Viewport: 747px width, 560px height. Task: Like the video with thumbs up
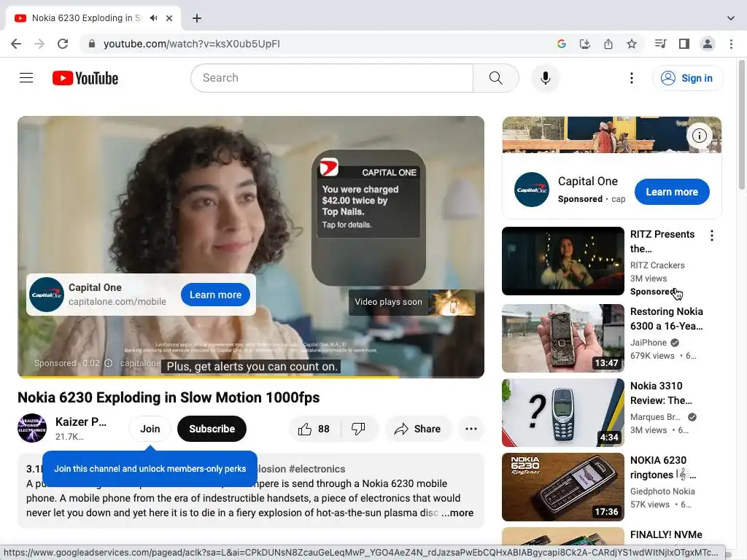[x=314, y=429]
